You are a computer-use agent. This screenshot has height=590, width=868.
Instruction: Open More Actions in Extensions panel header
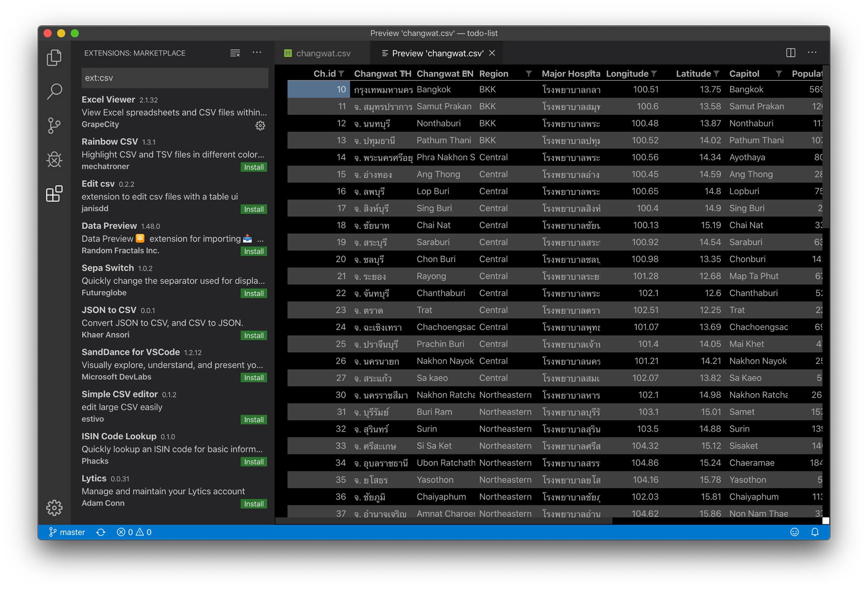tap(257, 53)
